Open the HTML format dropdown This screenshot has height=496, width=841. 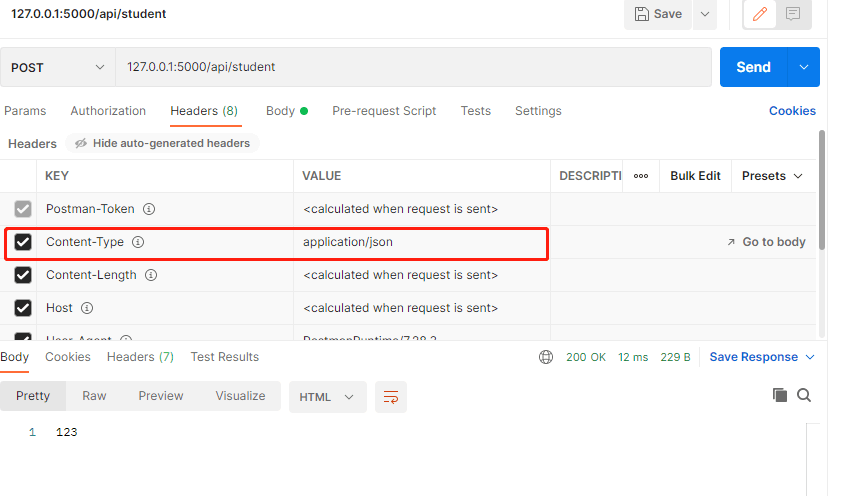click(x=327, y=397)
